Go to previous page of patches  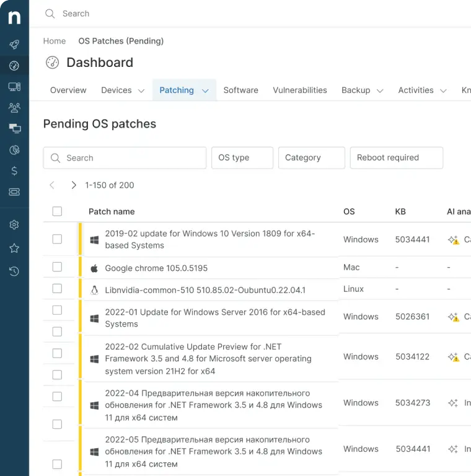tap(52, 185)
